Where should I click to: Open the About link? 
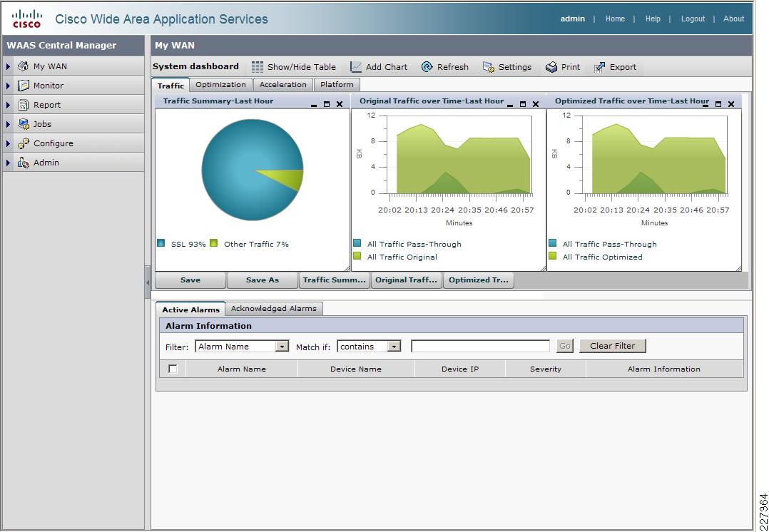tap(733, 19)
